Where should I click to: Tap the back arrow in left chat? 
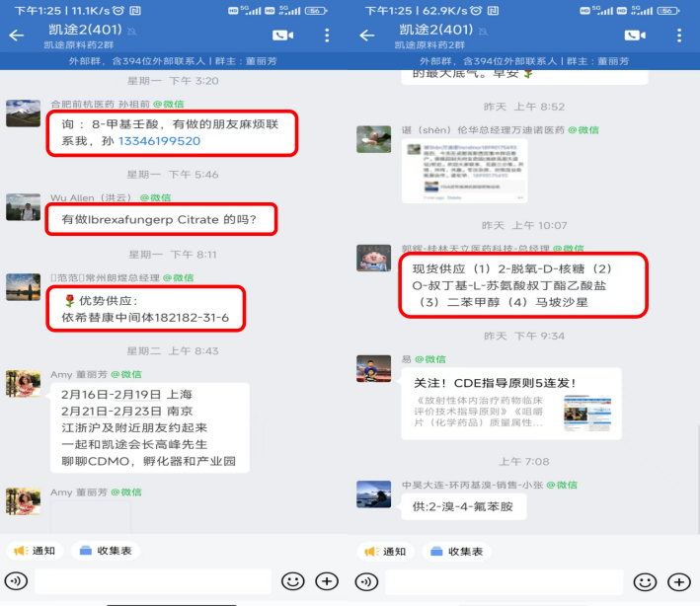[17, 36]
